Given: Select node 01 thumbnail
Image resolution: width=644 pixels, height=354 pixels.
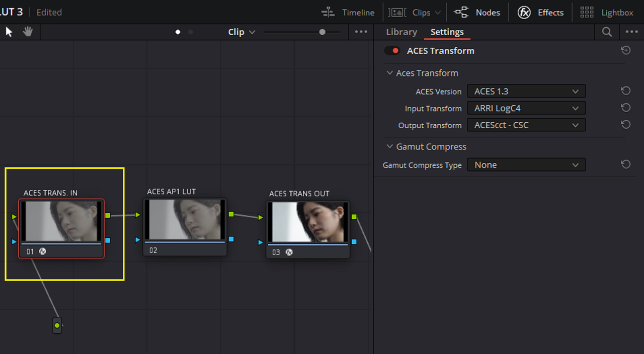Looking at the screenshot, I should (61, 221).
